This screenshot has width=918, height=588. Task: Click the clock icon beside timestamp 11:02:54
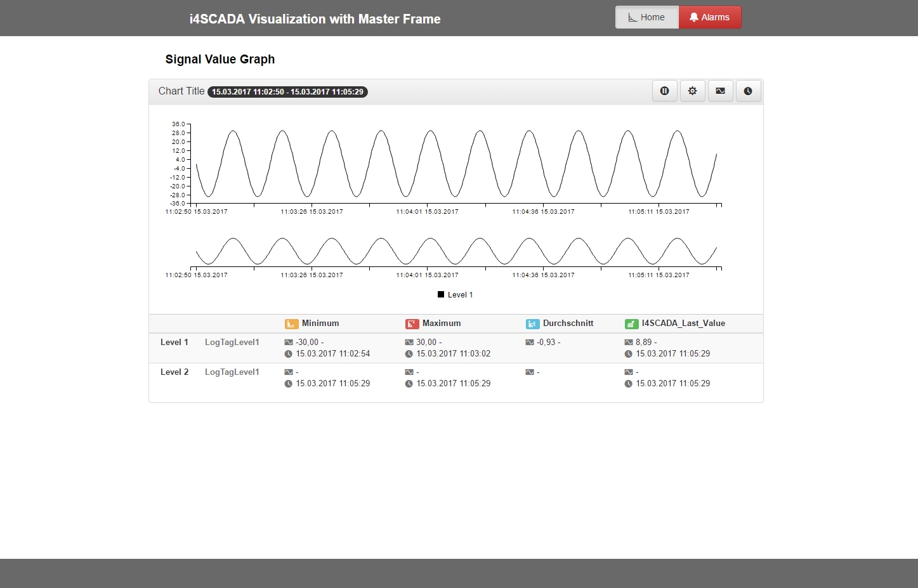289,354
